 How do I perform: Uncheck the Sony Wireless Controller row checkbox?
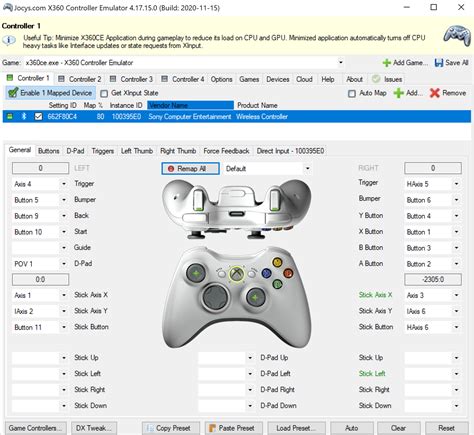[38, 116]
